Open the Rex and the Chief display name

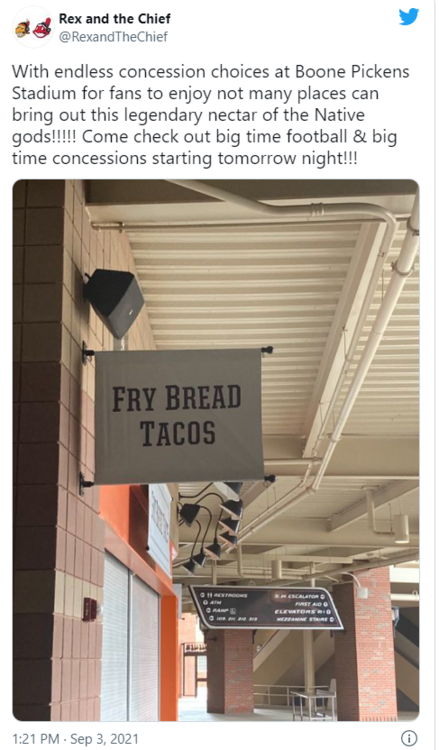click(x=114, y=19)
